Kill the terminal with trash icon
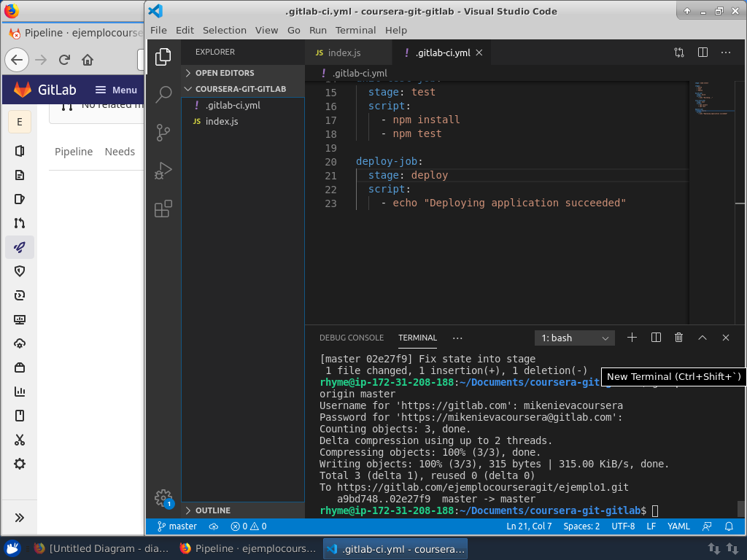 (679, 338)
